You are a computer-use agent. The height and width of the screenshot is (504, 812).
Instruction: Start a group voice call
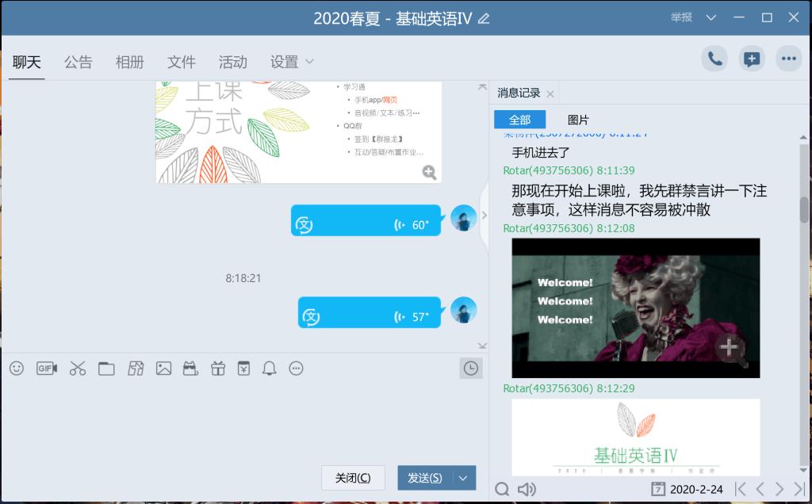714,59
